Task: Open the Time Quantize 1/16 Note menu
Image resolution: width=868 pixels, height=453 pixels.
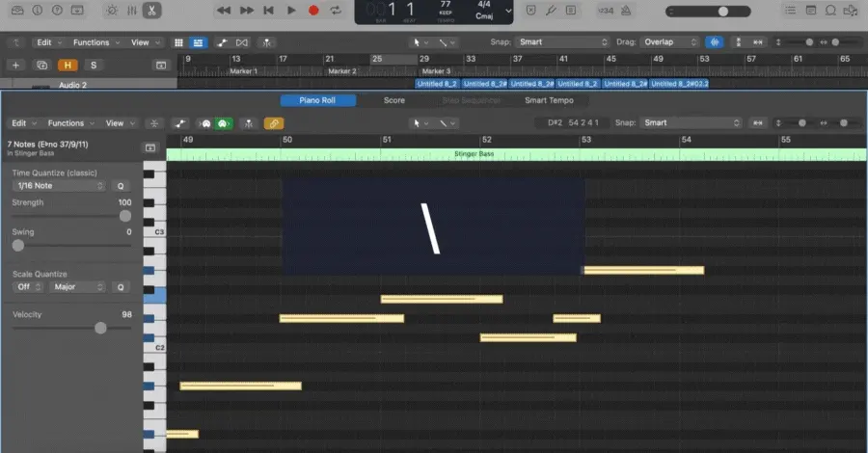Action: (x=59, y=186)
